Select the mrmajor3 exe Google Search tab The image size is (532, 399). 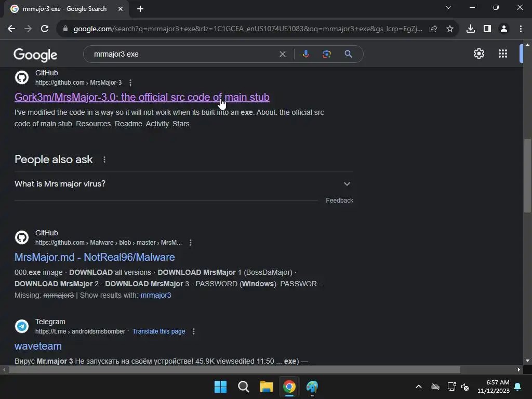[66, 9]
